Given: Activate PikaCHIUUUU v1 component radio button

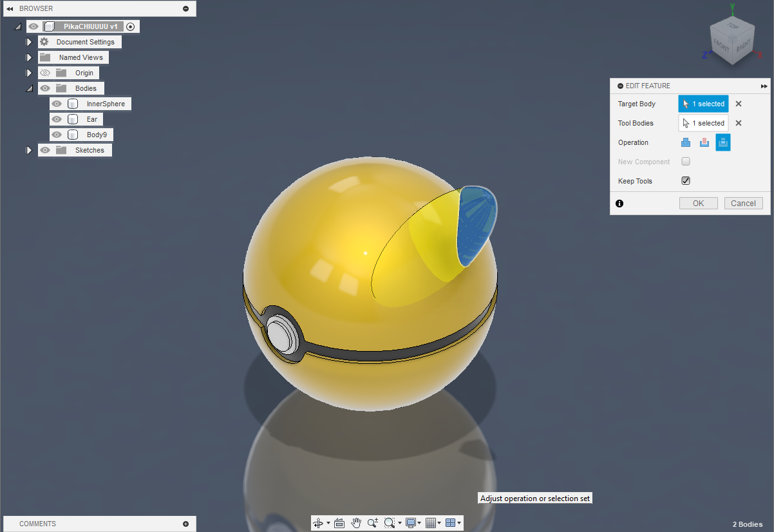Looking at the screenshot, I should [x=131, y=26].
